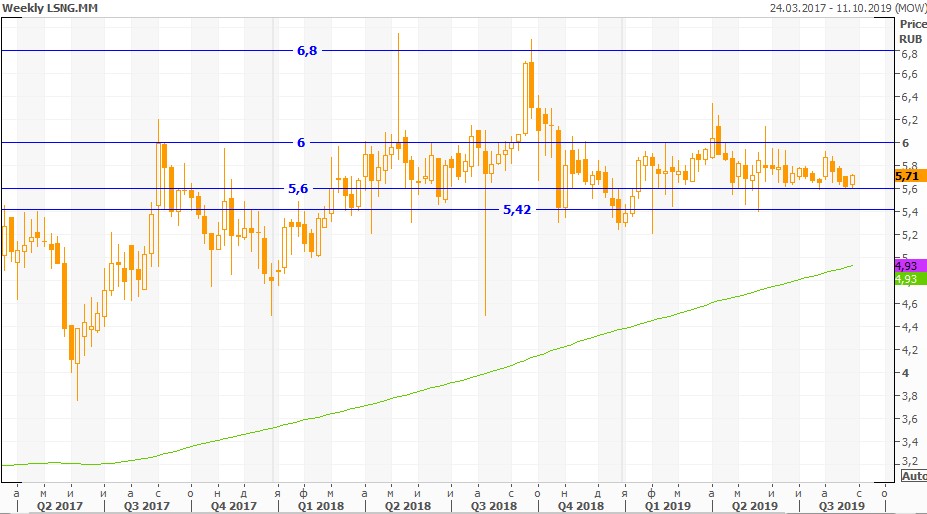Select the 5,6 horizontal level label

298,188
